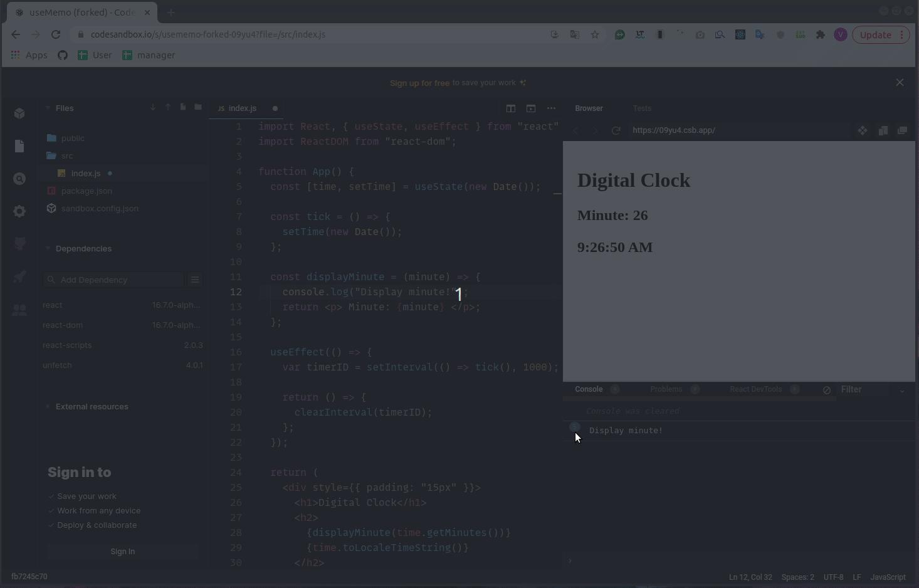This screenshot has width=919, height=588.
Task: Clear the console with the circle-slash icon
Action: pos(827,390)
